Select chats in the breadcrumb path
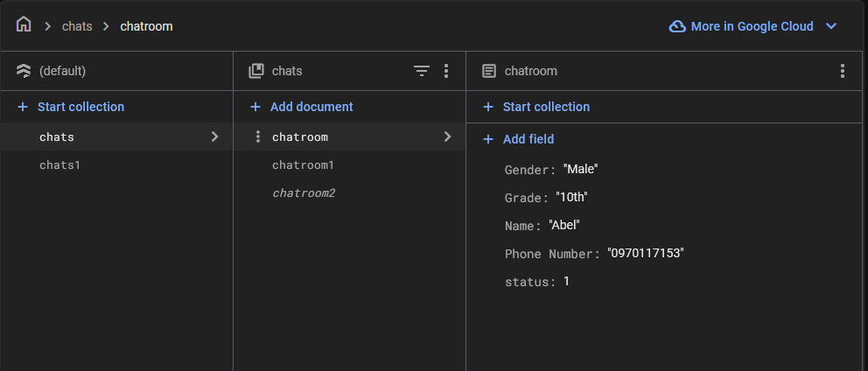The image size is (868, 371). click(x=77, y=26)
